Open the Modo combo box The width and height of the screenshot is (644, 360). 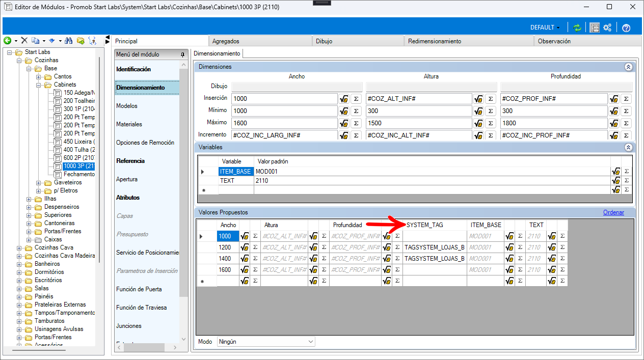[265, 342]
